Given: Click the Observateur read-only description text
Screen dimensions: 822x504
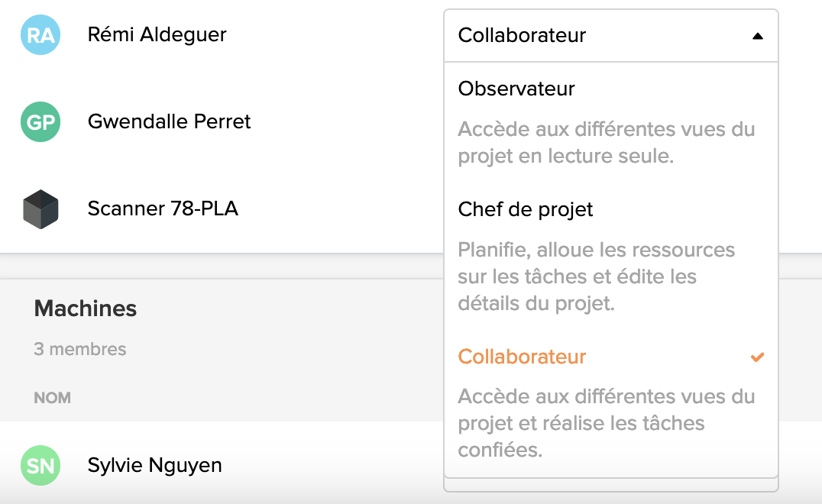Looking at the screenshot, I should tap(606, 143).
